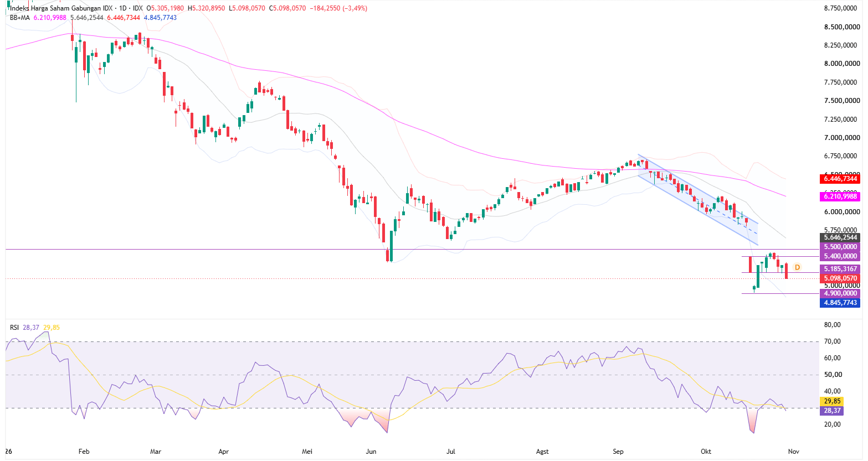Select the BB+MA indicator legend name
The image size is (868, 461).
point(20,18)
